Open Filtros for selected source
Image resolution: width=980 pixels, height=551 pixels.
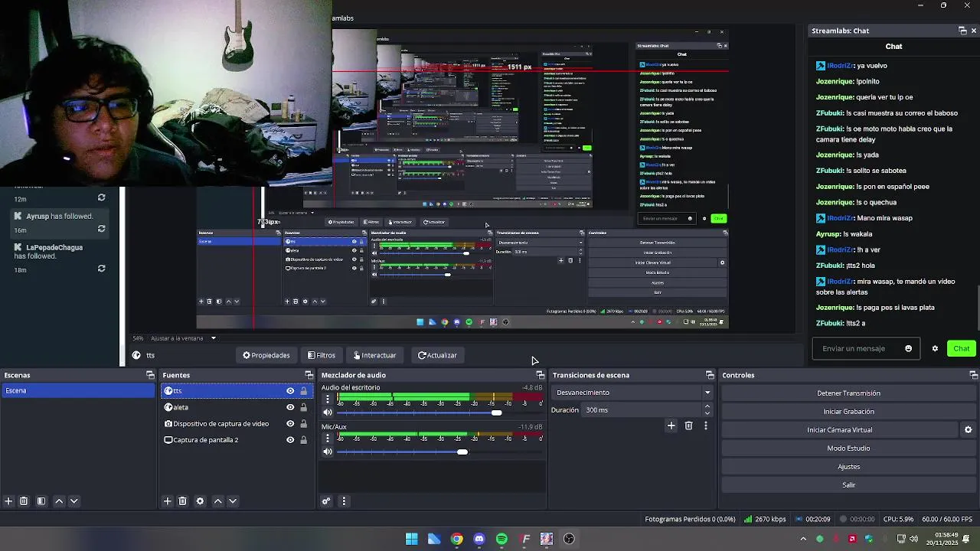pyautogui.click(x=321, y=355)
